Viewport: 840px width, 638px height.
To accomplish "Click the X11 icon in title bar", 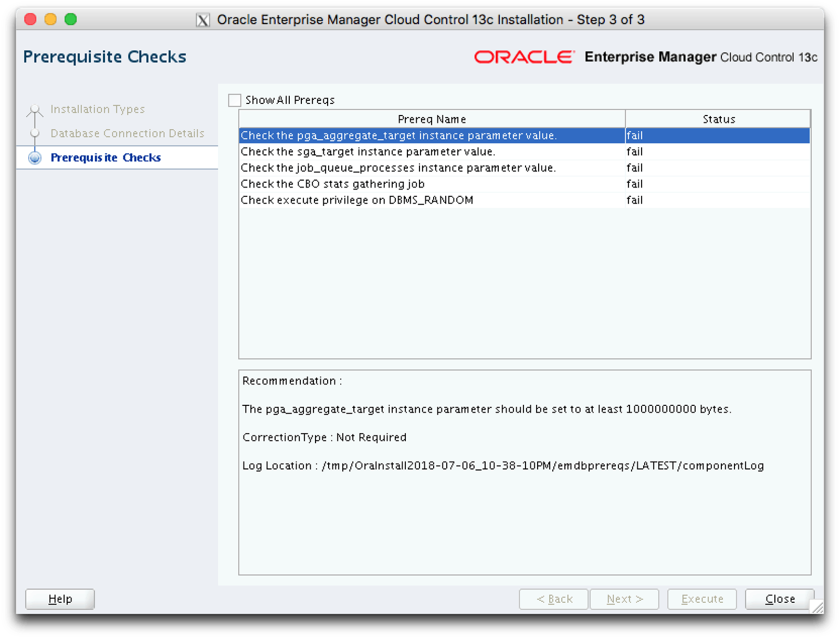I will [x=203, y=20].
